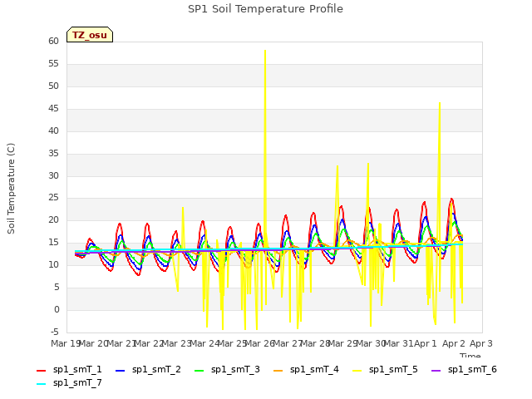The image size is (532, 399).
Task: Click the TZ_osu annotation label
Action: (x=90, y=35)
